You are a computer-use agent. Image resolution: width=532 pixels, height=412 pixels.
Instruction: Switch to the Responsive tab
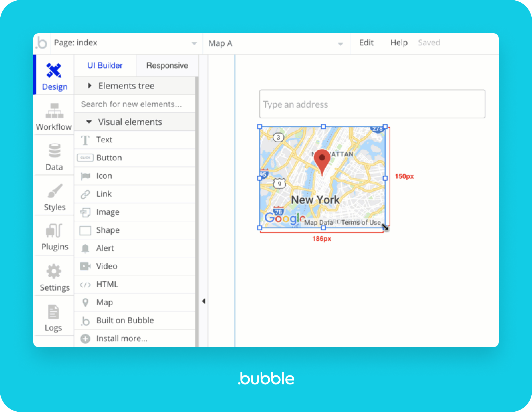(167, 66)
